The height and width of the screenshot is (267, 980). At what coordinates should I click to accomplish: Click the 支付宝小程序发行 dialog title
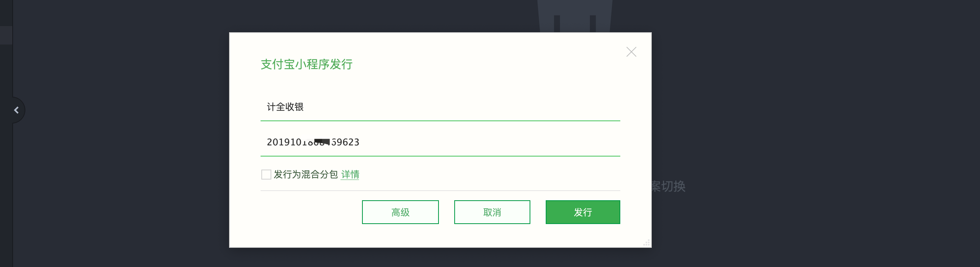tap(306, 64)
